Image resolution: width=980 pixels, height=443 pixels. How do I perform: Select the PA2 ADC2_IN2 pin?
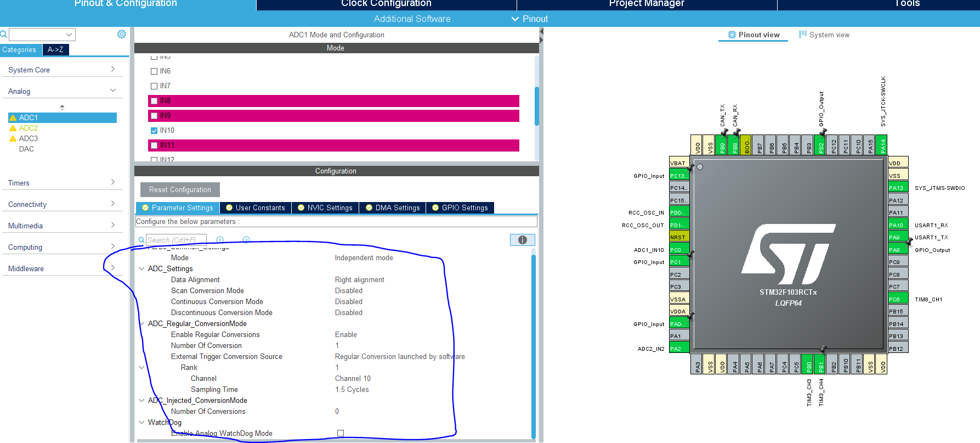[x=679, y=349]
